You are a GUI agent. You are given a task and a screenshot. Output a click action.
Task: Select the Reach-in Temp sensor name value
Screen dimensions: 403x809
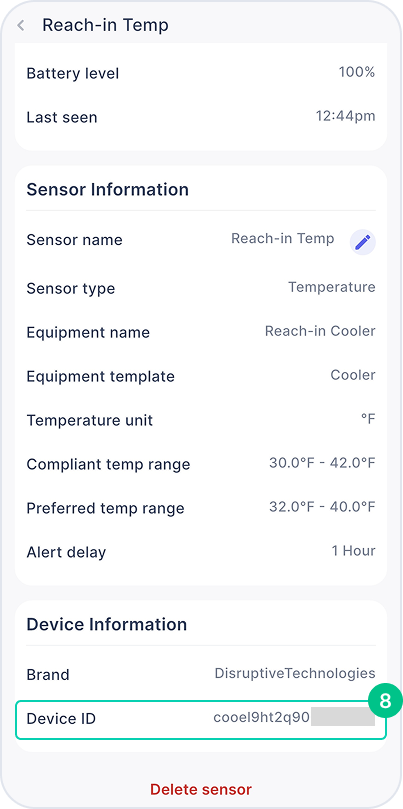coord(283,239)
